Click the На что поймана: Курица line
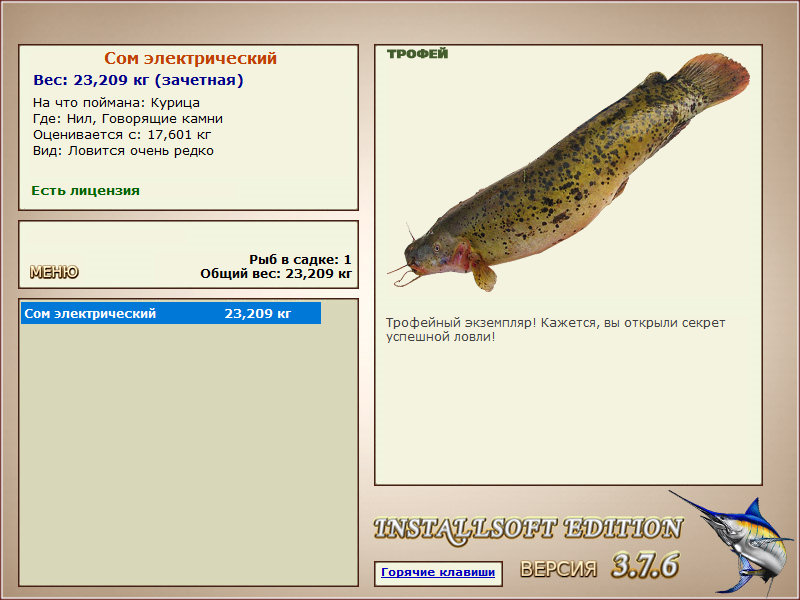This screenshot has width=800, height=600. click(116, 103)
